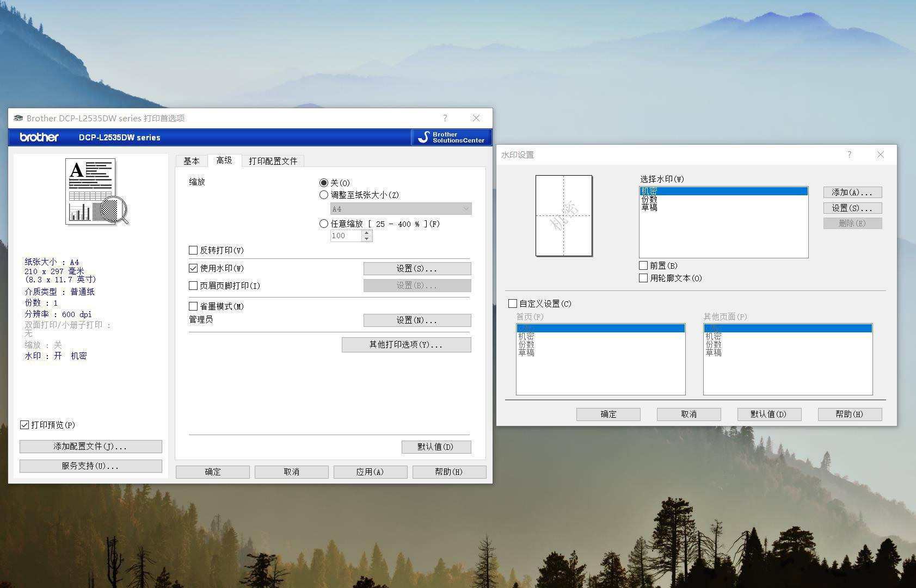Choose the free scaling radio option
The height and width of the screenshot is (588, 916).
(x=324, y=224)
